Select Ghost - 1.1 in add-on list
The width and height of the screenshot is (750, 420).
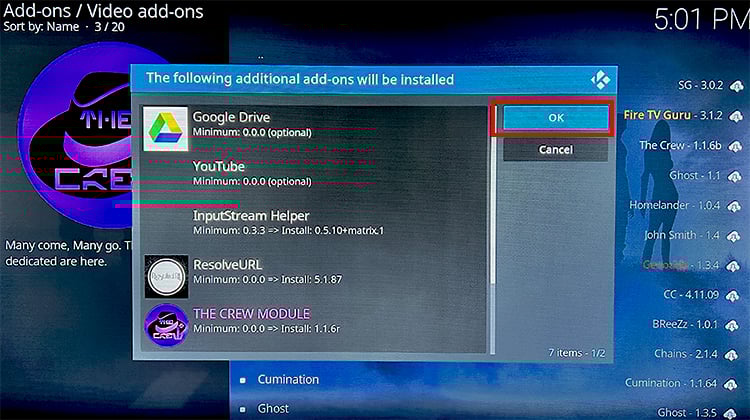[695, 176]
